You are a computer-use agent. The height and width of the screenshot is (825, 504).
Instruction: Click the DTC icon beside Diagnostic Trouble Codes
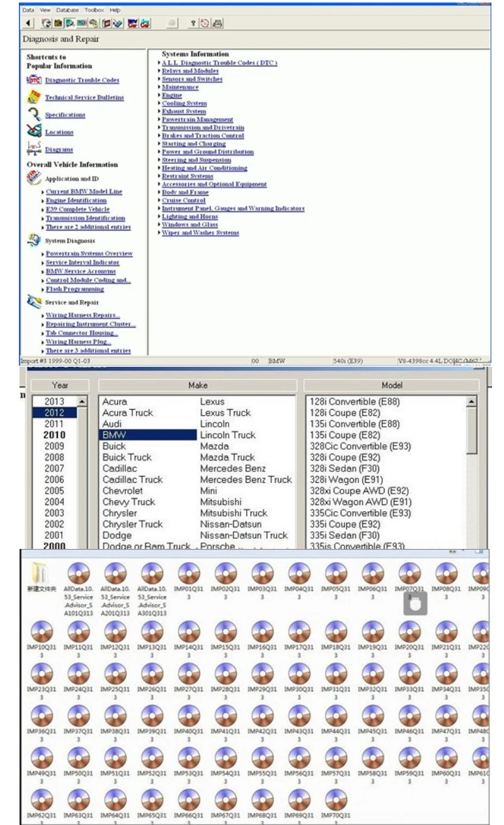coord(35,80)
